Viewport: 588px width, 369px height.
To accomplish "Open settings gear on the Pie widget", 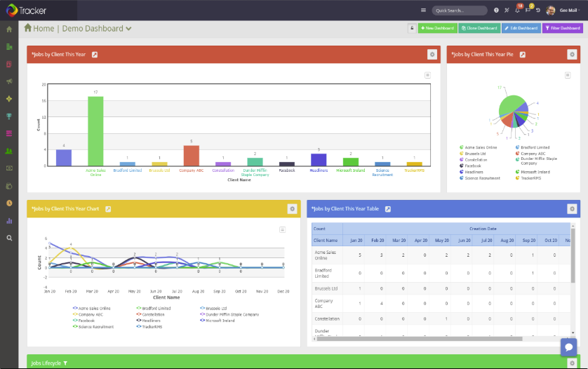I will pyautogui.click(x=572, y=55).
